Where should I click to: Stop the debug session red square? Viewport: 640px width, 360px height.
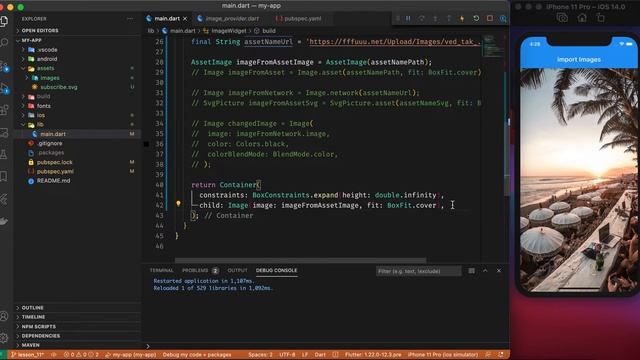tap(490, 18)
